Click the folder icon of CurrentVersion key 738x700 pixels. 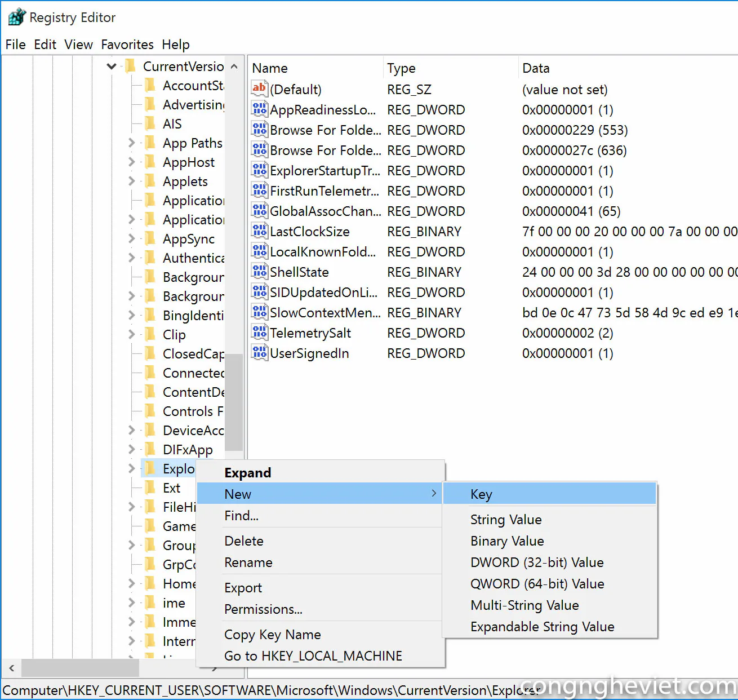click(x=130, y=66)
